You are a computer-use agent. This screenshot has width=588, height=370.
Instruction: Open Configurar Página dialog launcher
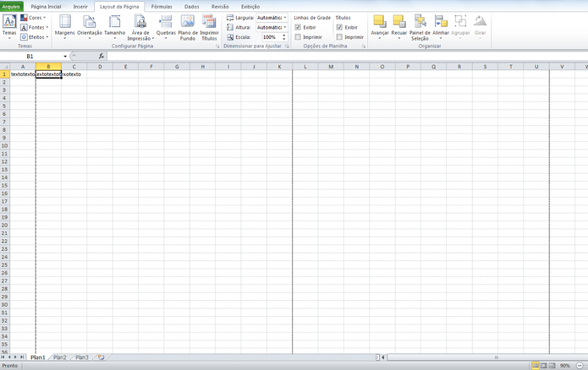pyautogui.click(x=217, y=46)
